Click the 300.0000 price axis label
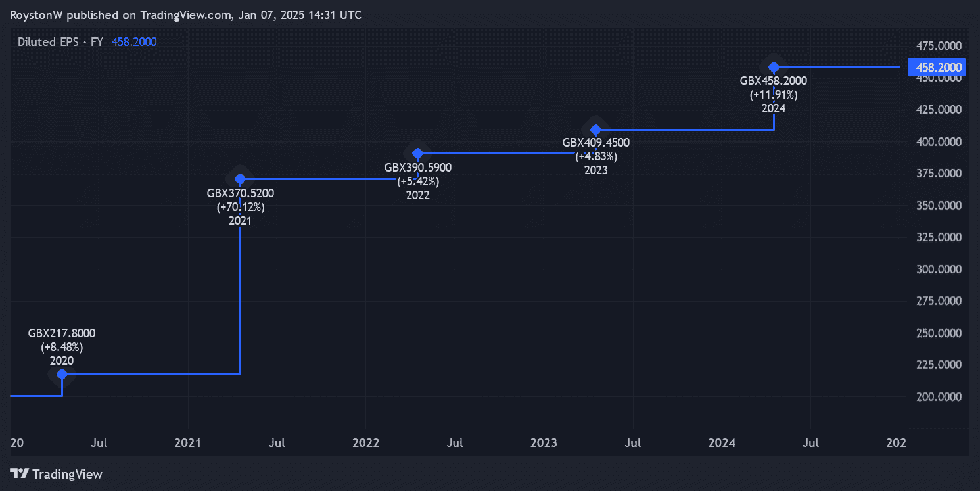The height and width of the screenshot is (491, 980). (939, 269)
